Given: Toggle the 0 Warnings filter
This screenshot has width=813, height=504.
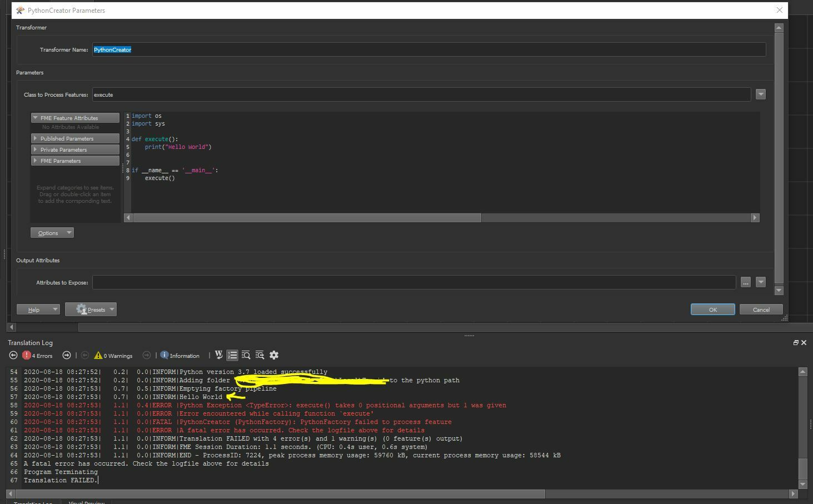Looking at the screenshot, I should (x=113, y=355).
